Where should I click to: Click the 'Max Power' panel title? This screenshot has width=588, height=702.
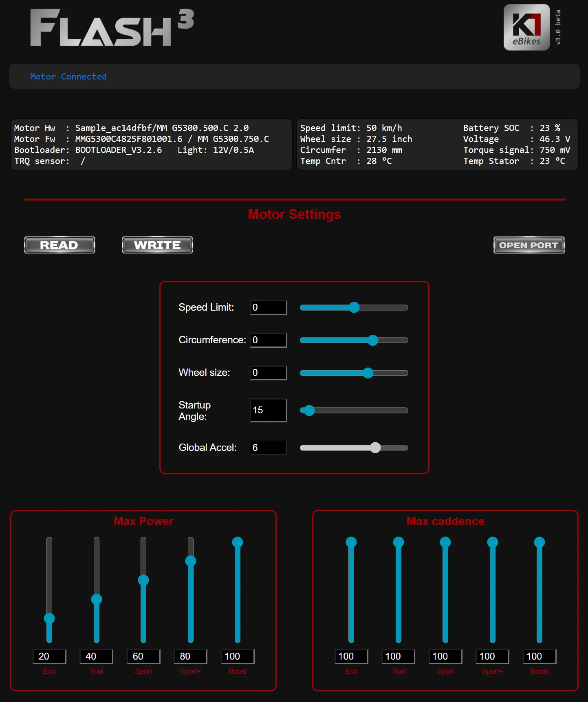(143, 521)
